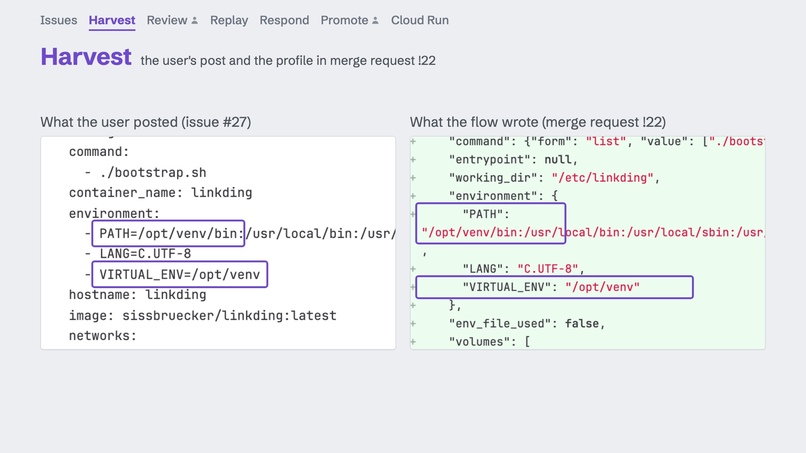Click the purple Harvest page heading

click(x=86, y=57)
